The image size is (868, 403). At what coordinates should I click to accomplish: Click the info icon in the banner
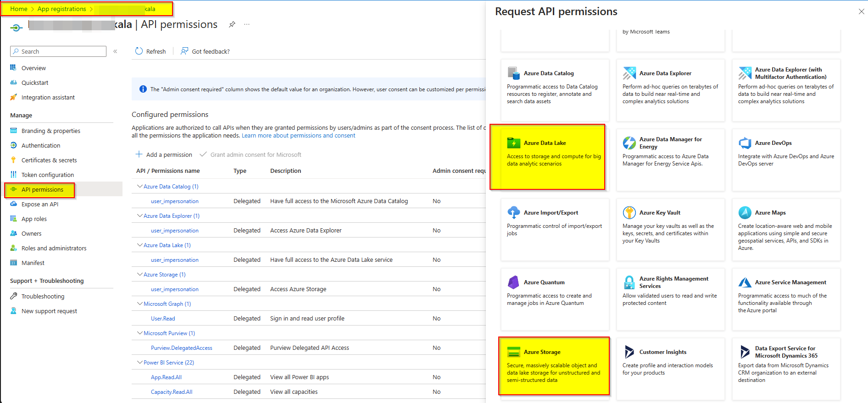[143, 89]
